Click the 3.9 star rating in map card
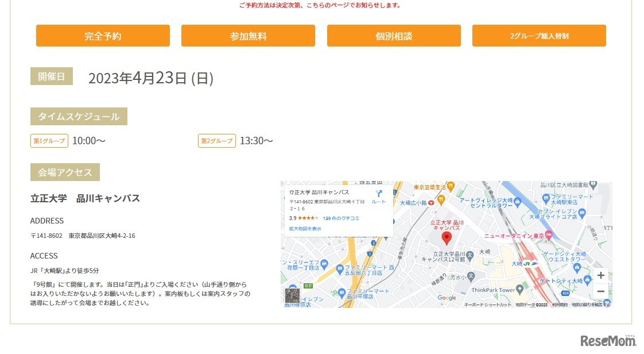 (304, 218)
